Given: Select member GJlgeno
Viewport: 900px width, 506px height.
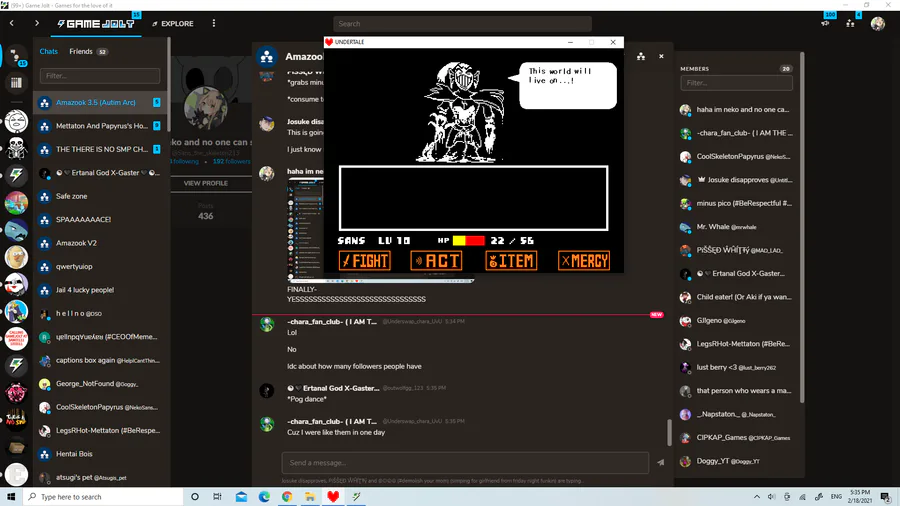Looking at the screenshot, I should (736, 321).
